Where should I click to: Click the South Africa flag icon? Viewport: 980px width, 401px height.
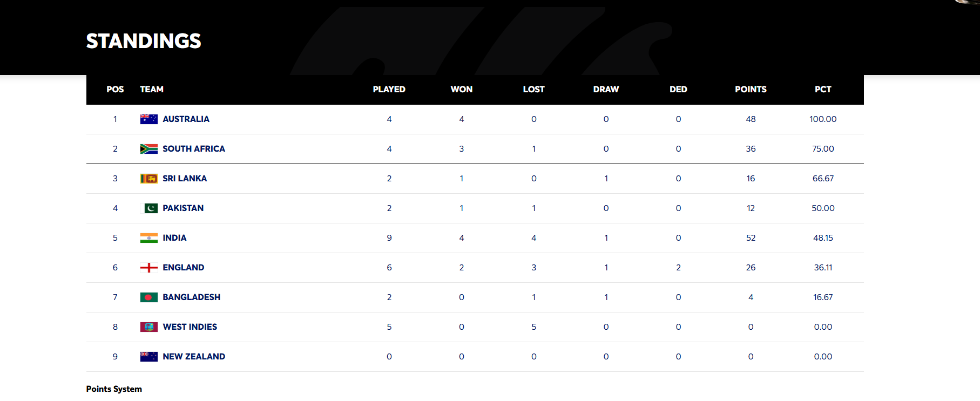(x=148, y=149)
